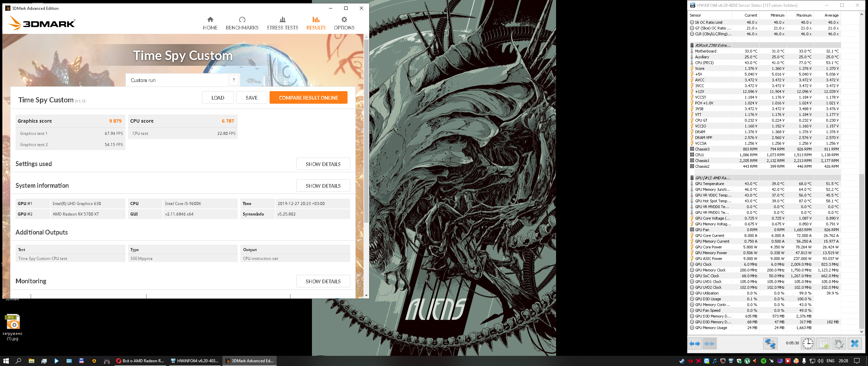Screen dimensions: 868x366
Task: Click the question mark help next to Custom run
Action: 234,80
